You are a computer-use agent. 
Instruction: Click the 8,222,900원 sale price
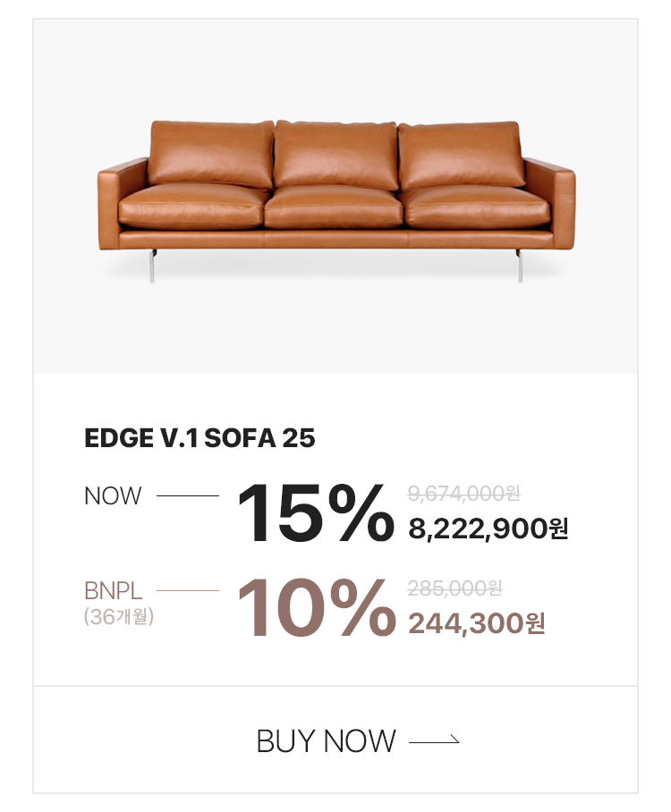click(488, 529)
